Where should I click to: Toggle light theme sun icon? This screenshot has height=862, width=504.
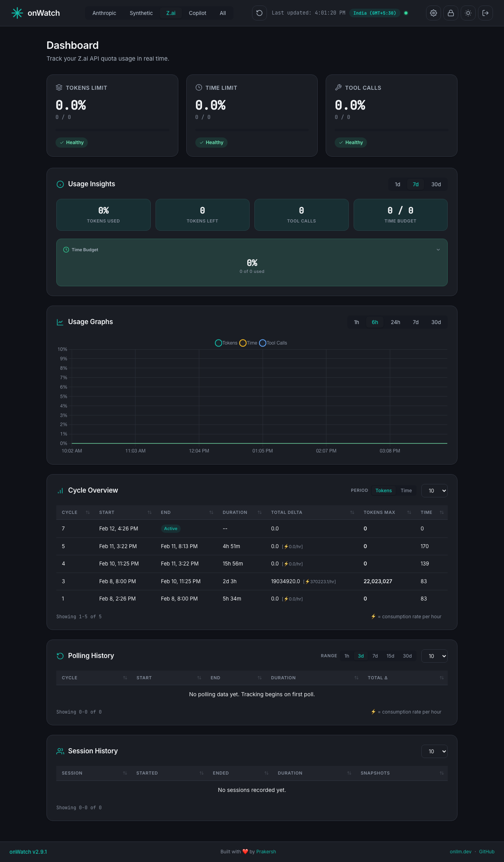[468, 13]
